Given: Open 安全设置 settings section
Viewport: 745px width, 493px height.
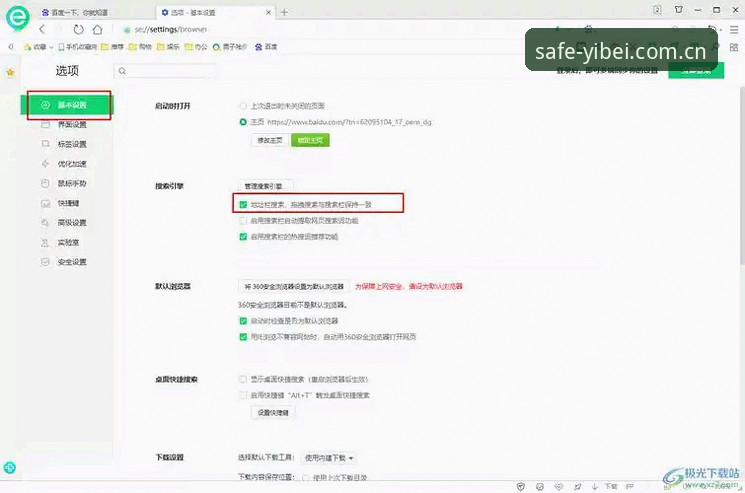Looking at the screenshot, I should point(67,262).
